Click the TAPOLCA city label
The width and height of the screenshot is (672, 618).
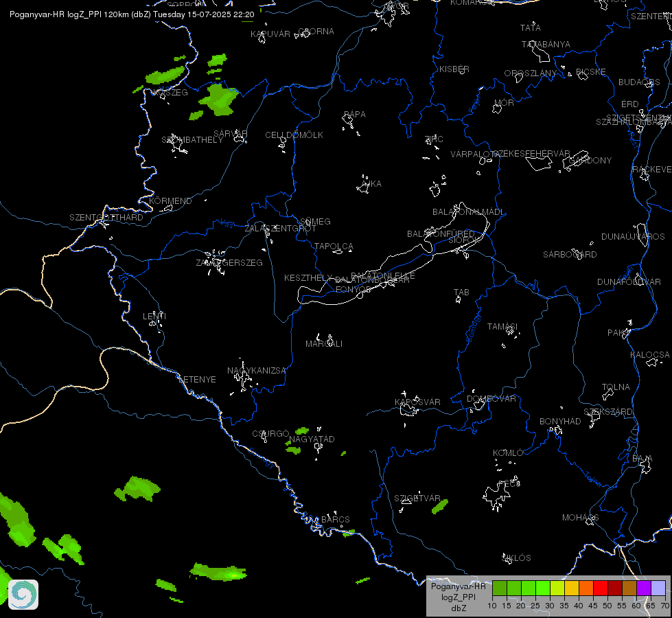[334, 247]
